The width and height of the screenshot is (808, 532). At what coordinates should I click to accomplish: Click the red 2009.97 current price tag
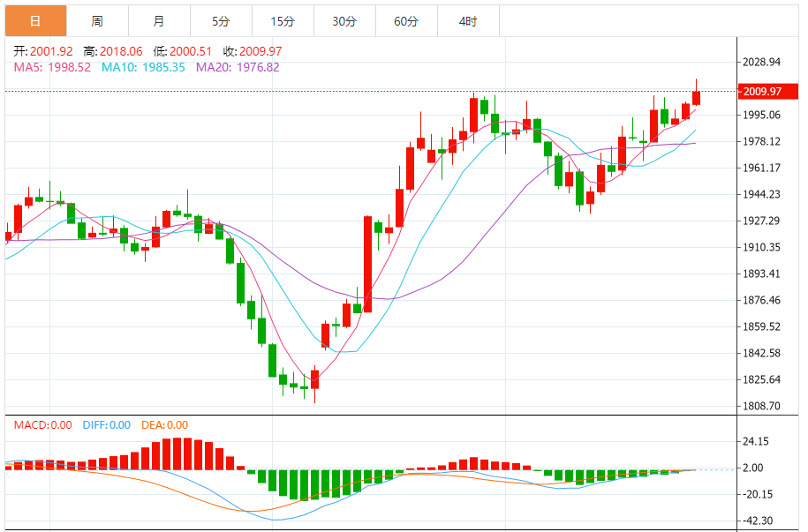coord(767,91)
